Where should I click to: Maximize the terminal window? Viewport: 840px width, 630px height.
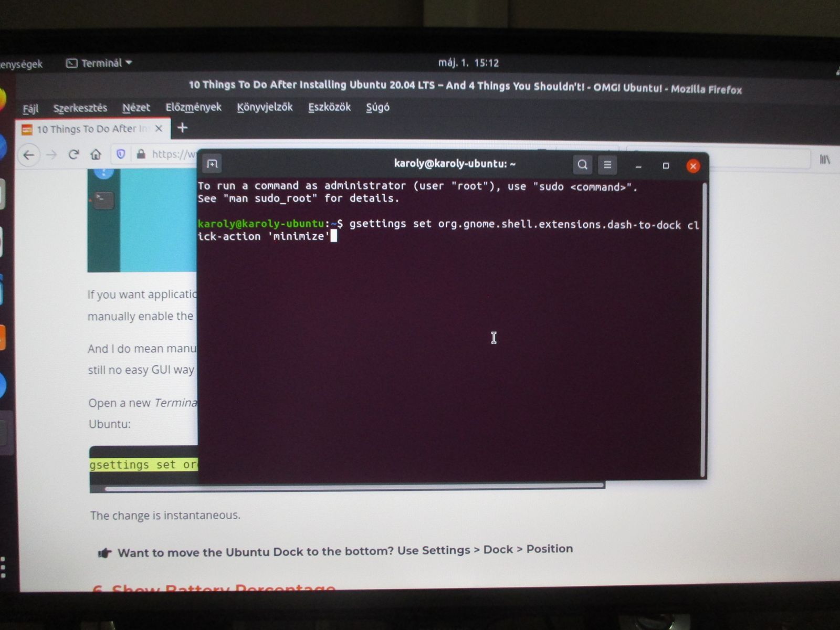(x=666, y=166)
